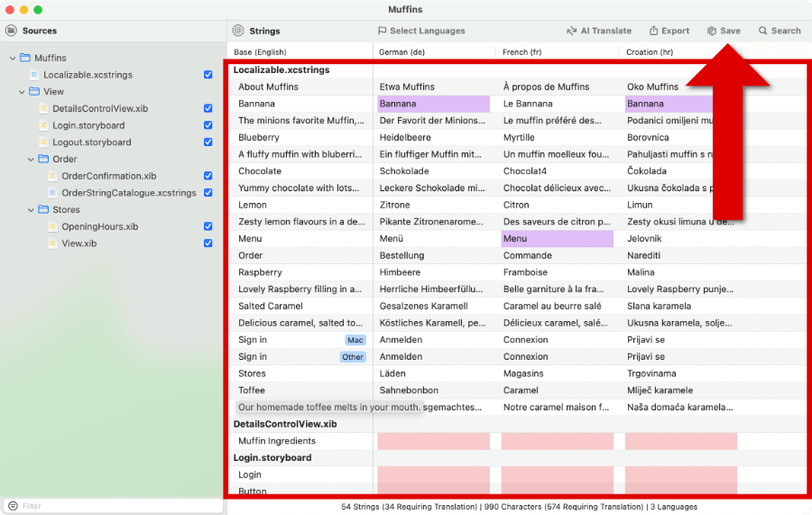Click the German (de) column header
This screenshot has height=515, width=812.
click(x=401, y=52)
